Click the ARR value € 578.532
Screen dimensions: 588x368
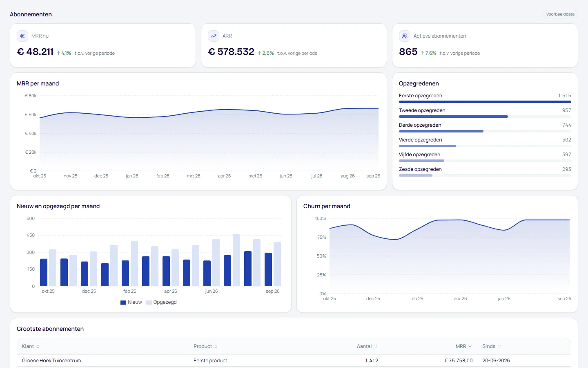coord(231,52)
